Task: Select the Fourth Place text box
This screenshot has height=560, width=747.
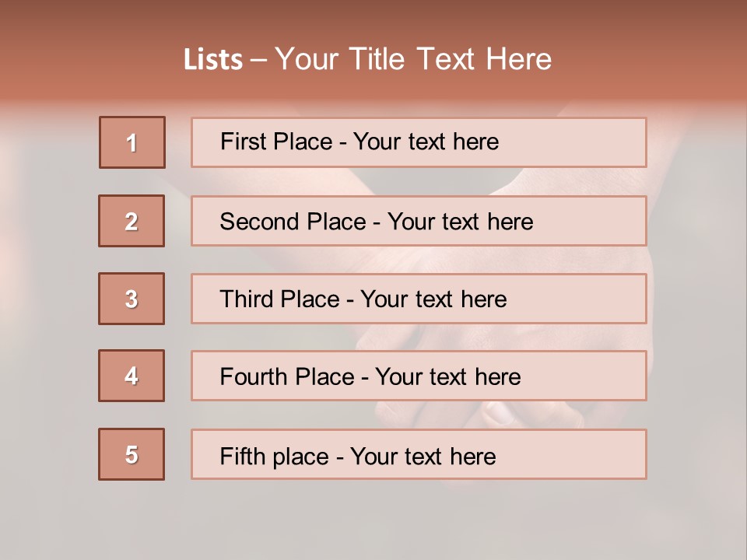Action: pos(419,376)
